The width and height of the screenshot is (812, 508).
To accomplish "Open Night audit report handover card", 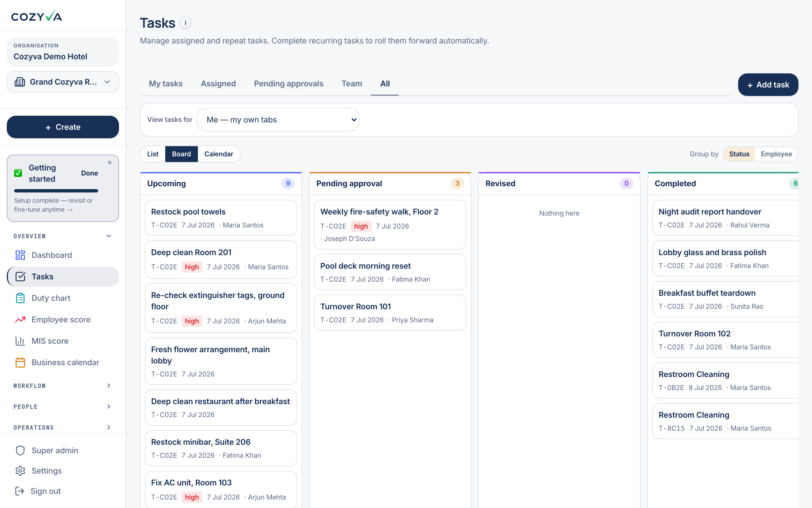I will 725,218.
